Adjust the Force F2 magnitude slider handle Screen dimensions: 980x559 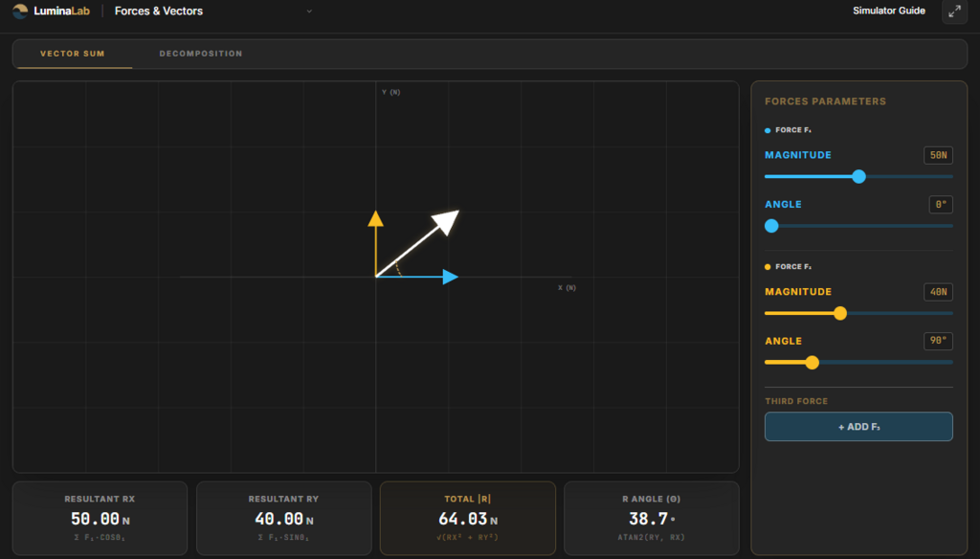tap(840, 313)
